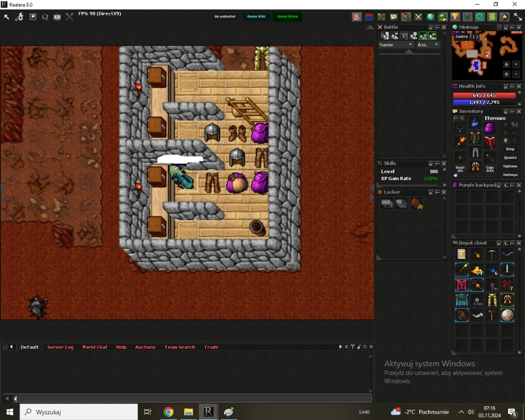Toggle first Battle list creature filter icon

tap(385, 36)
